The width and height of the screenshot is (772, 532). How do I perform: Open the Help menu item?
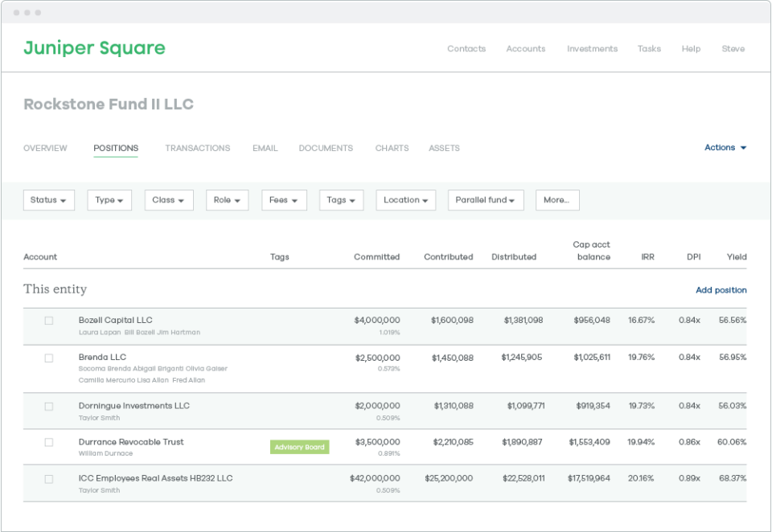(691, 49)
